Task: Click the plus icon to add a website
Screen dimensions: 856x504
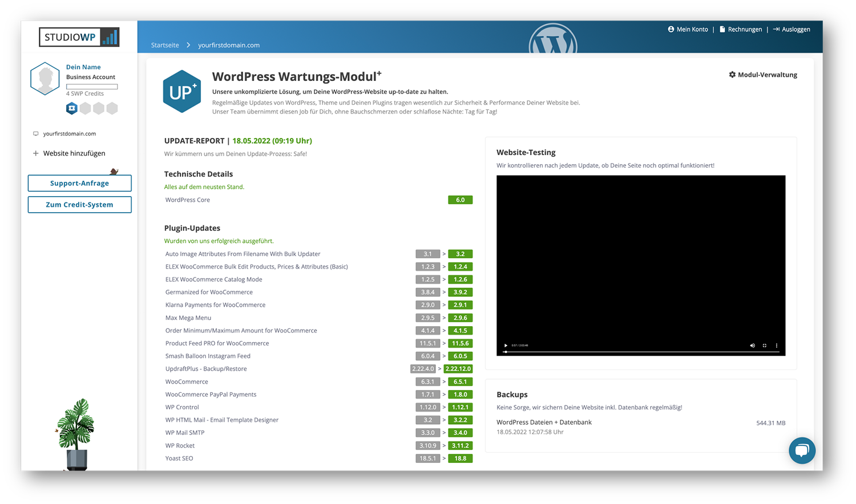Action: (35, 153)
